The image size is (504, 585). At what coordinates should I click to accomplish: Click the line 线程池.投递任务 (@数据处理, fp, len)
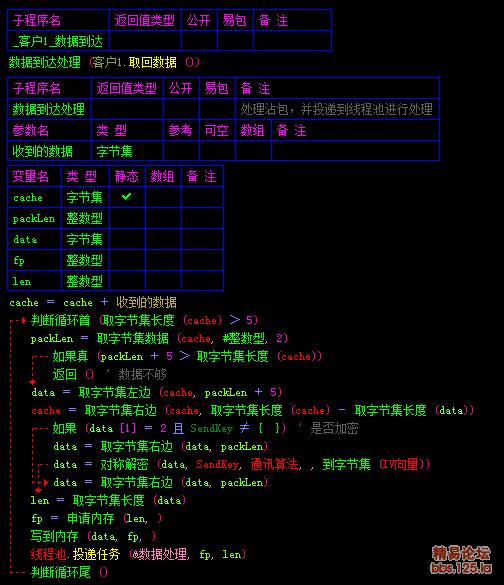(x=138, y=554)
